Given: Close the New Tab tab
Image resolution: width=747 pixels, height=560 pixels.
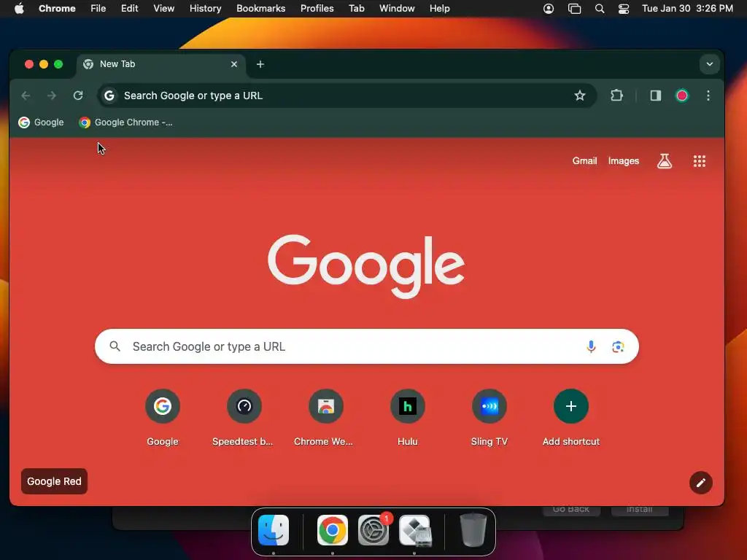Looking at the screenshot, I should [x=234, y=64].
